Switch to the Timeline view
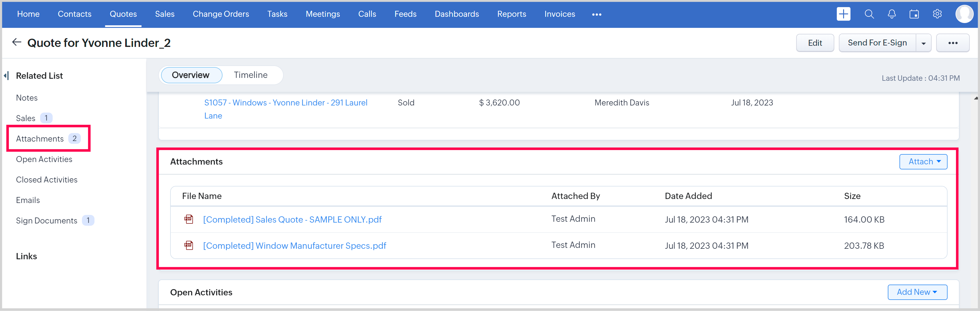The image size is (980, 311). tap(250, 75)
